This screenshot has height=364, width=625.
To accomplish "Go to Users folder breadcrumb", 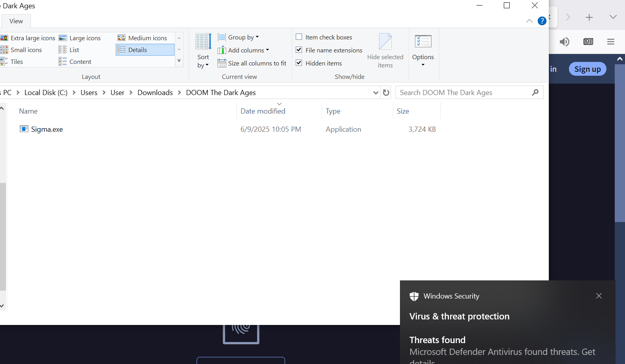I will coord(89,93).
